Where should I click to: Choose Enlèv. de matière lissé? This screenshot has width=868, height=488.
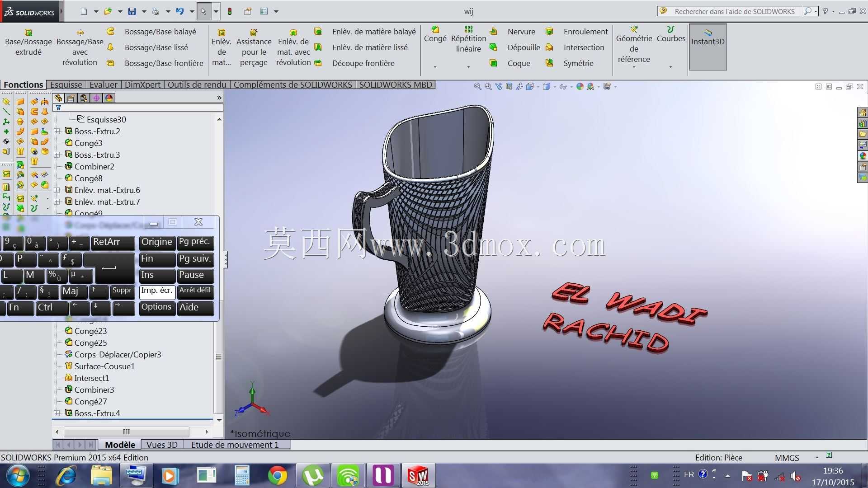click(x=361, y=47)
